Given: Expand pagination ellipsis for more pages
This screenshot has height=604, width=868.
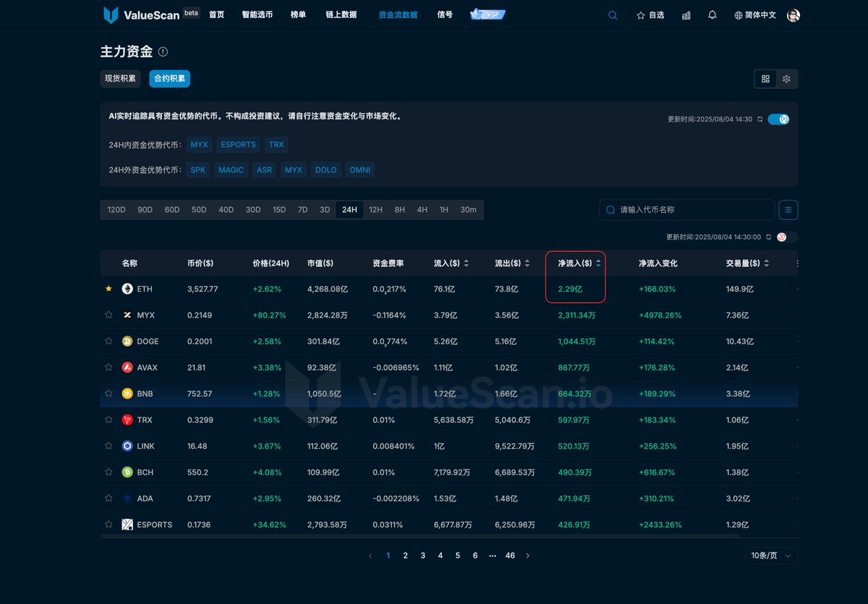Looking at the screenshot, I should (x=493, y=556).
